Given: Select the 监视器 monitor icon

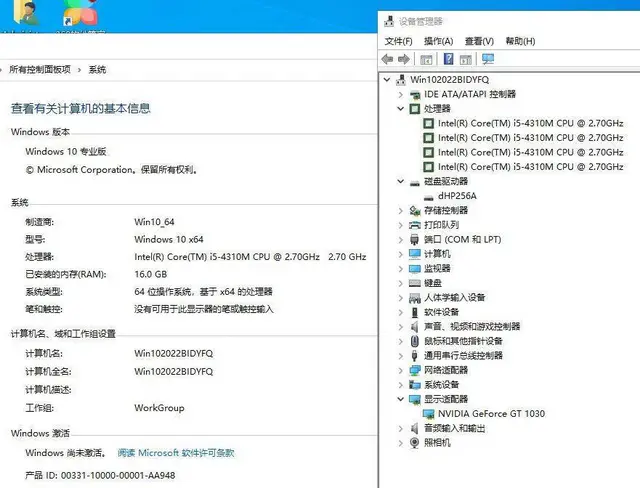Looking at the screenshot, I should [x=415, y=268].
